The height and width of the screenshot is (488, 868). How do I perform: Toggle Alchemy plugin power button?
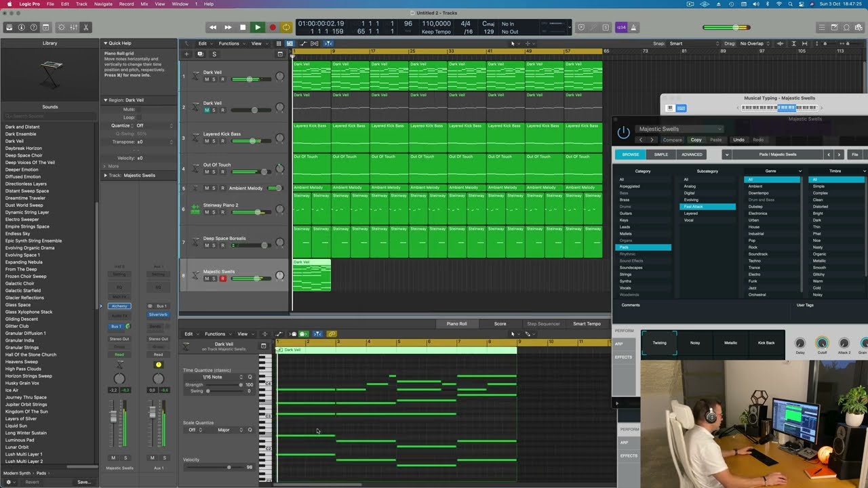point(624,132)
